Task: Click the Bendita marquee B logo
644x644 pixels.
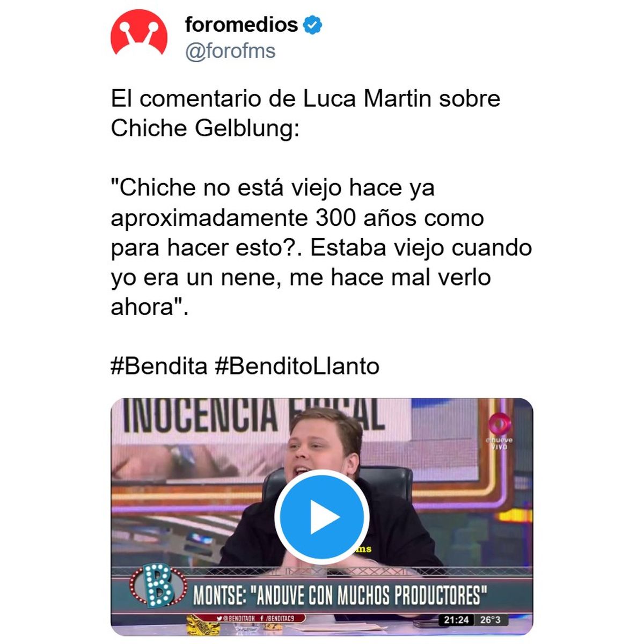Action: tap(159, 585)
